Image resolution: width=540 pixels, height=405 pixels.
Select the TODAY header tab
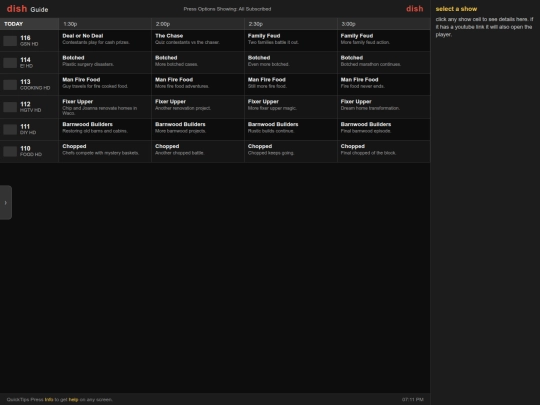pos(29,24)
